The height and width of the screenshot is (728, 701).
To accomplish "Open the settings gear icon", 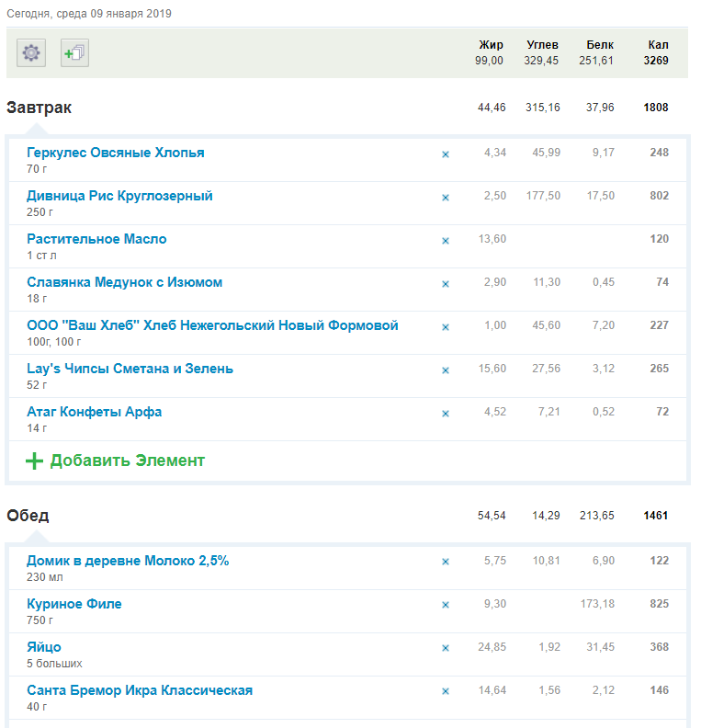I will pyautogui.click(x=31, y=53).
